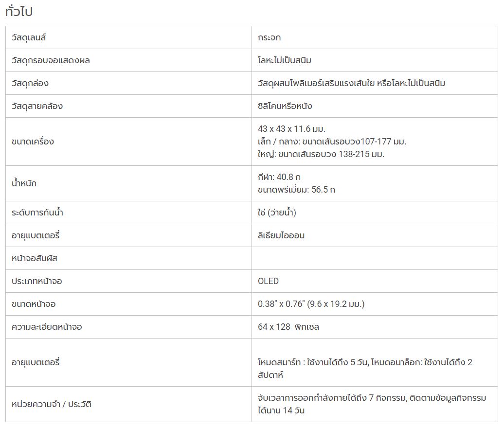
Task: Click the ทั่วไป section heading
Action: pos(19,11)
